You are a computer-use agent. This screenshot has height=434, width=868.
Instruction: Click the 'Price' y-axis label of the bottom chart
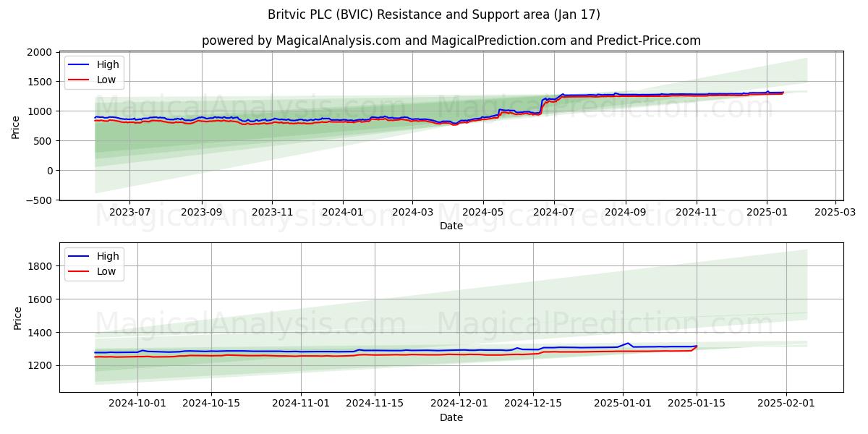click(18, 318)
